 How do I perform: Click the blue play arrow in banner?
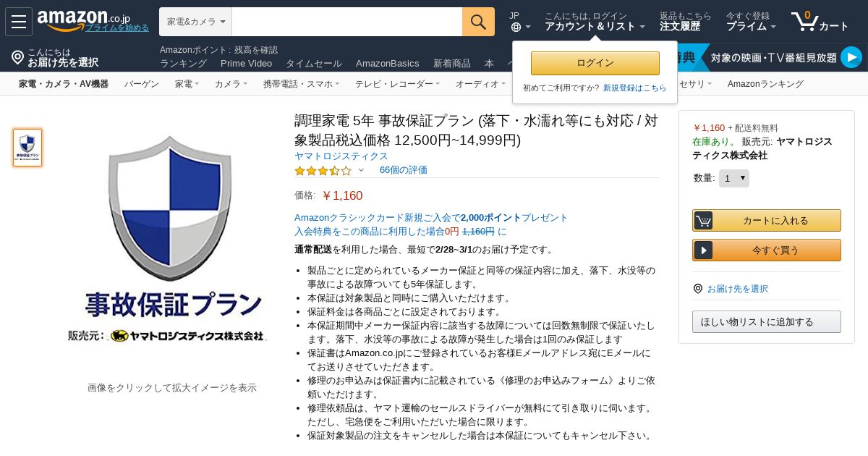(x=851, y=57)
